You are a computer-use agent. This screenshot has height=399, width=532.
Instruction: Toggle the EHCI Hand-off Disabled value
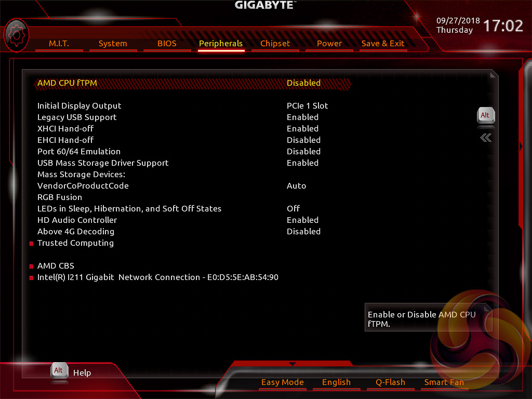[x=303, y=140]
